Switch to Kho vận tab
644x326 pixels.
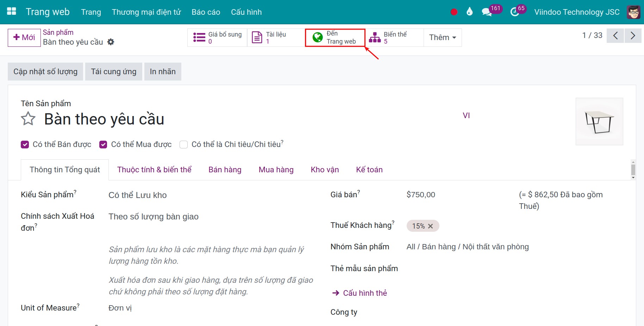pos(325,170)
